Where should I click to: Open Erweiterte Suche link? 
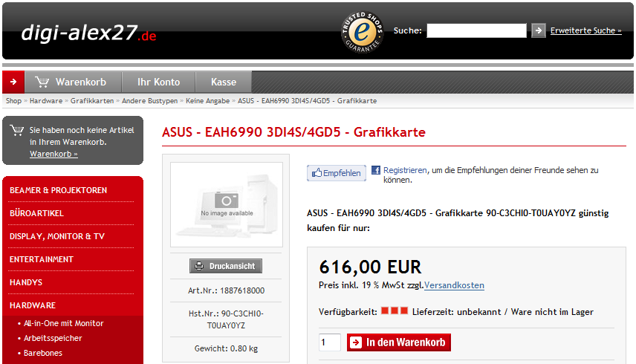point(585,30)
